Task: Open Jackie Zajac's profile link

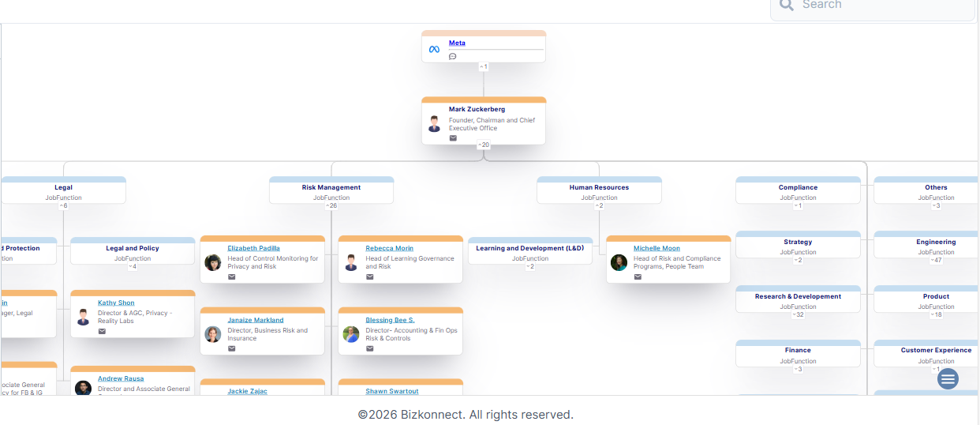Action: pos(248,391)
